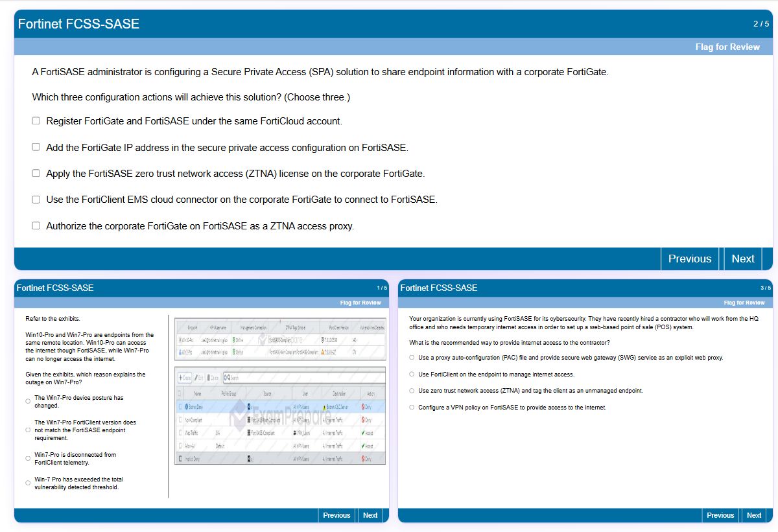Click Previous on the question 3 / 5 card
Image resolution: width=778 pixels, height=532 pixels.
coord(720,515)
